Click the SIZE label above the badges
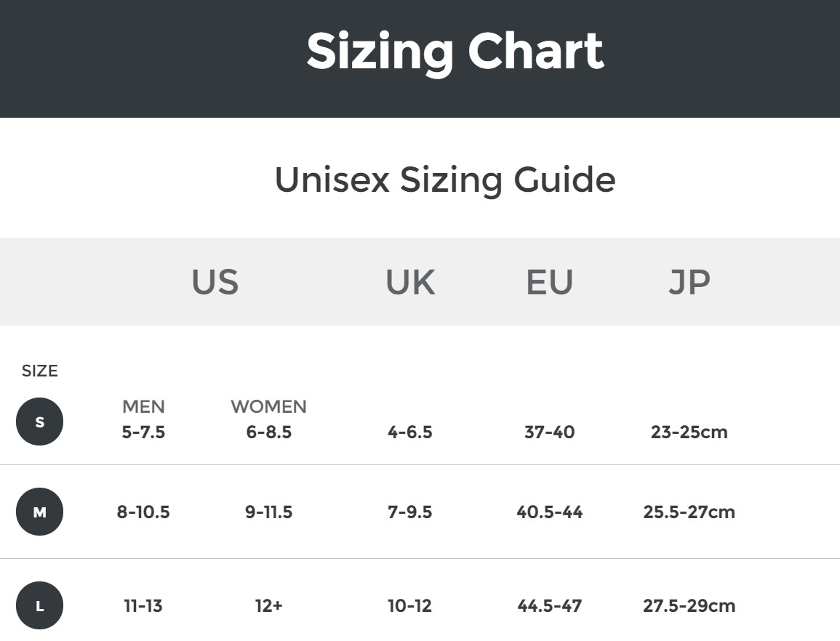This screenshot has height=641, width=840. click(39, 371)
